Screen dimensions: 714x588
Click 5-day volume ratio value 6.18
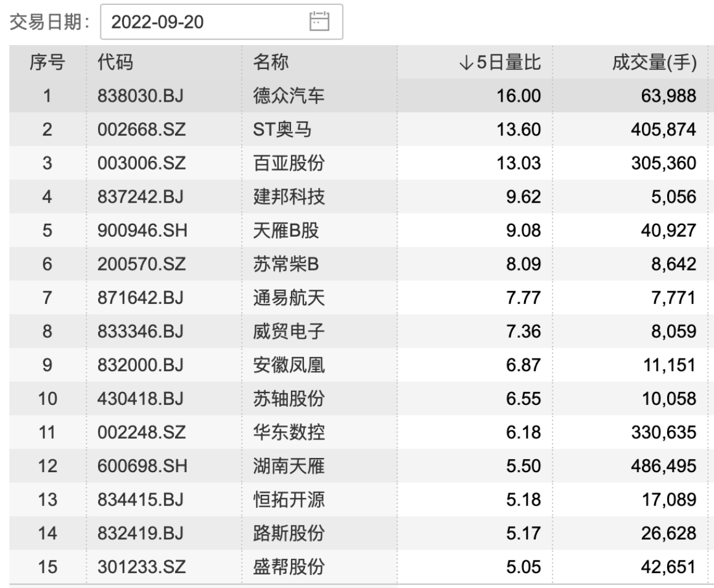tap(523, 432)
